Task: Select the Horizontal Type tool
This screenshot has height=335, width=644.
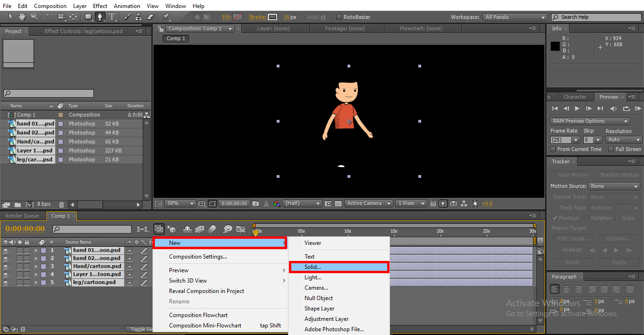Action: tap(111, 17)
